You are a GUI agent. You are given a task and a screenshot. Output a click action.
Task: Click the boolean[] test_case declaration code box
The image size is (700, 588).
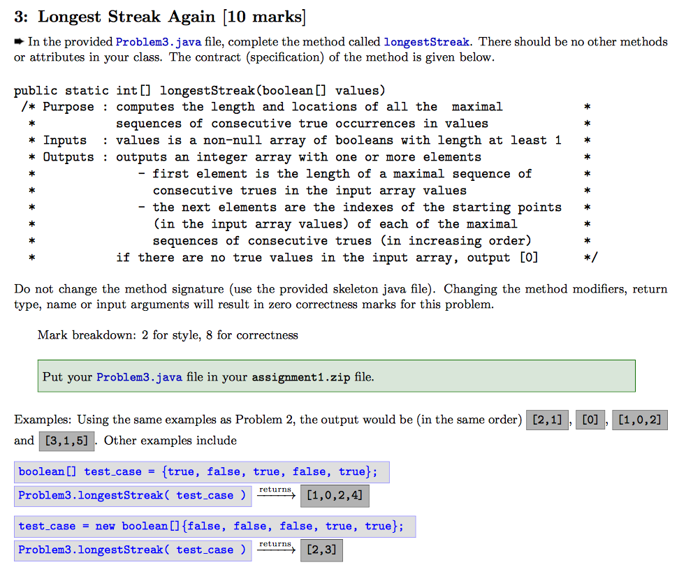[x=201, y=472]
